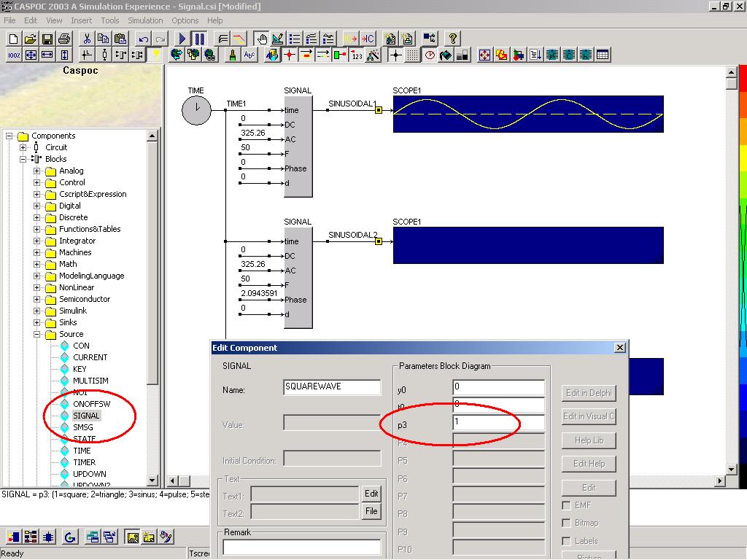
Task: Pause the simulation with the pause icon
Action: coord(199,39)
